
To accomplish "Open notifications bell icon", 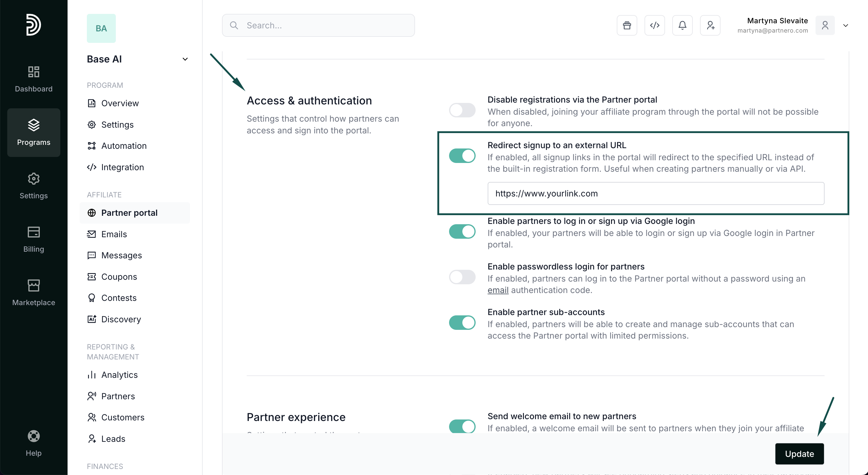I will pos(682,25).
